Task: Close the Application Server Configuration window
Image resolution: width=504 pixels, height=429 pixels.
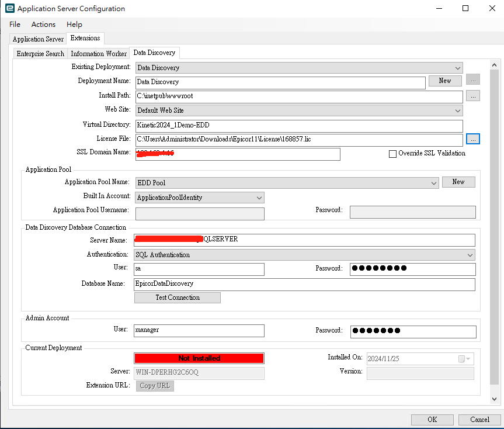Action: tap(492, 8)
